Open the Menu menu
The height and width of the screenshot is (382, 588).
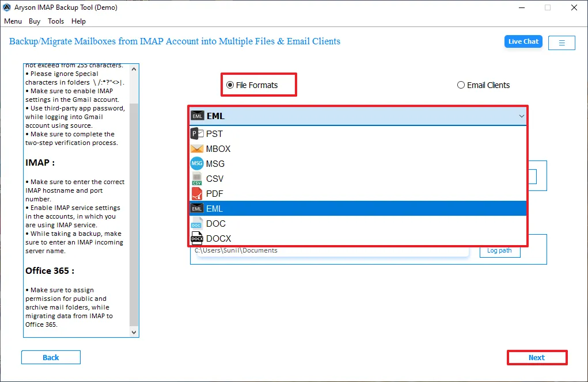pos(13,21)
